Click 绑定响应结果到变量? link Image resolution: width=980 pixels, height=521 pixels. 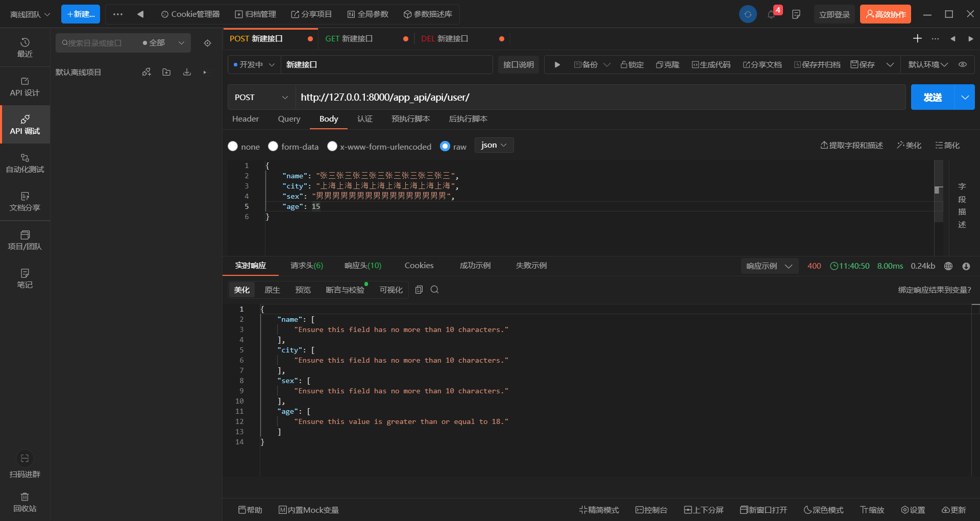coord(935,290)
